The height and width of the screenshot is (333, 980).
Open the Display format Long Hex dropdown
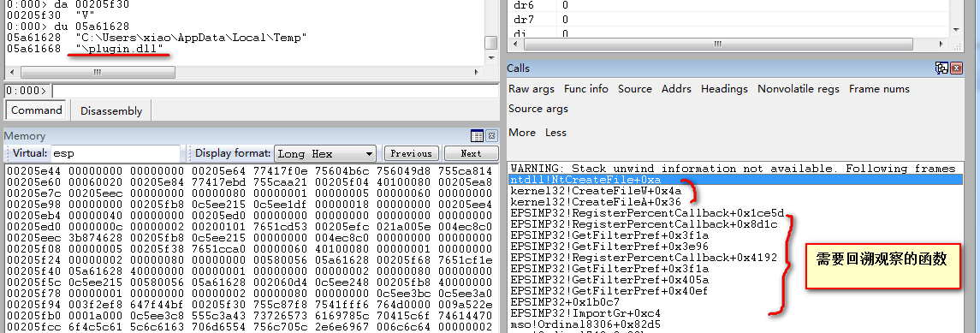click(324, 154)
